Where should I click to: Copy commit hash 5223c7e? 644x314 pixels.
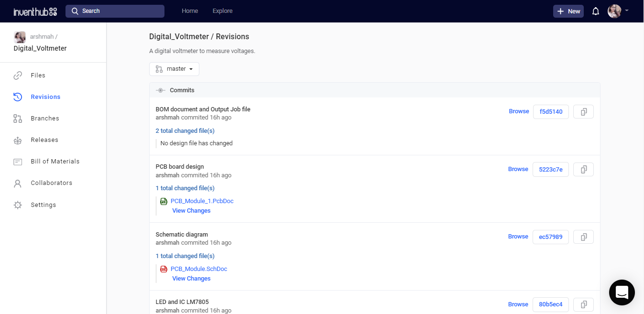[x=583, y=170]
